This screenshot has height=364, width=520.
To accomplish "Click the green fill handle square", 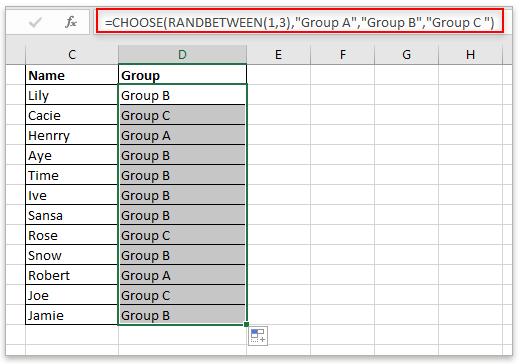I will tap(246, 324).
